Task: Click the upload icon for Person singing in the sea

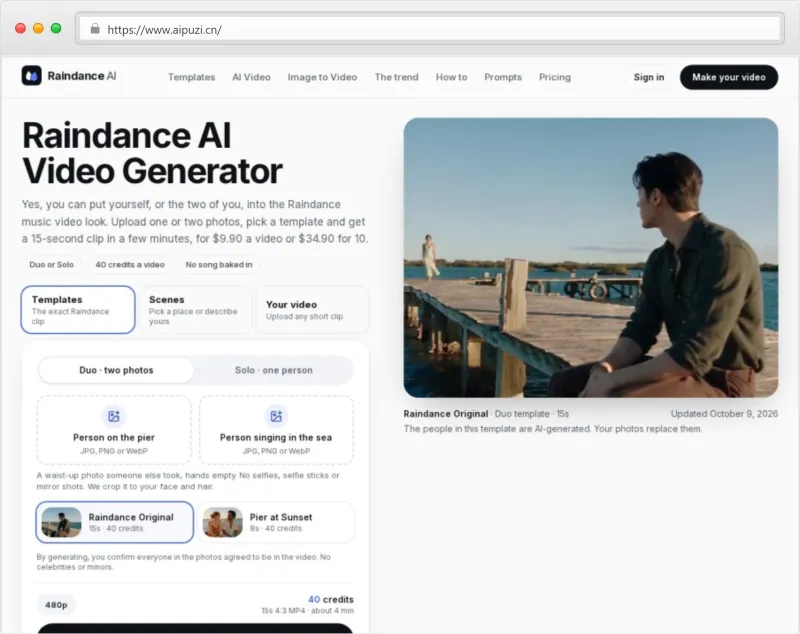Action: 276,416
